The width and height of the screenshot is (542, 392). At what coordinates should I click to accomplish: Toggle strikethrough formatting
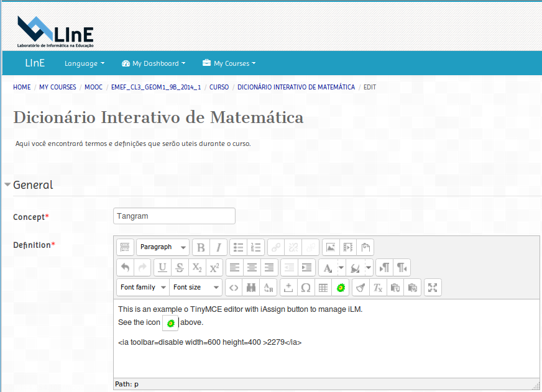point(180,267)
